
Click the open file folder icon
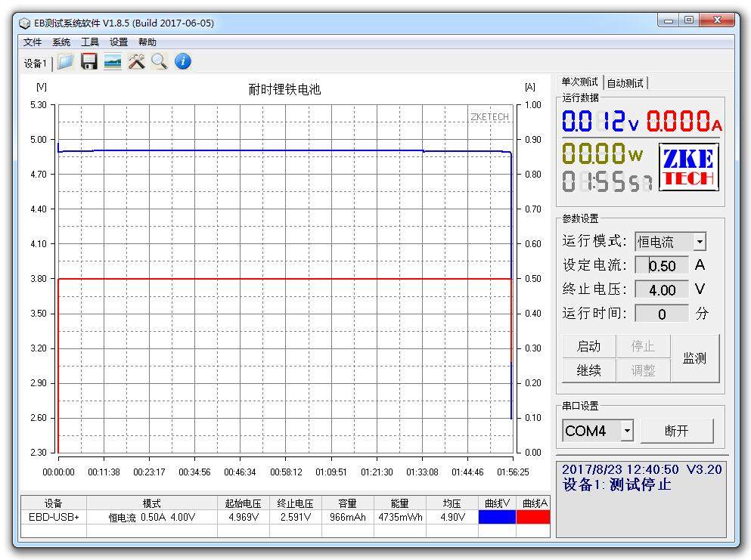point(66,62)
